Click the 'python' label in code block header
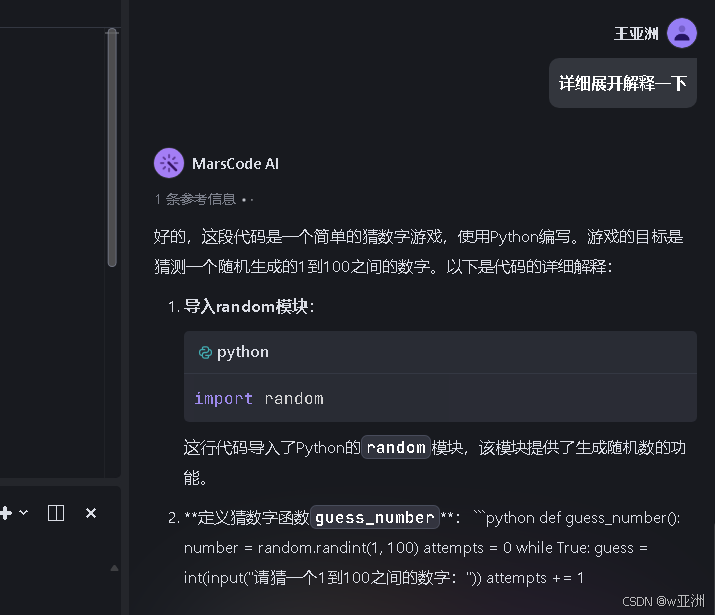 click(x=243, y=352)
